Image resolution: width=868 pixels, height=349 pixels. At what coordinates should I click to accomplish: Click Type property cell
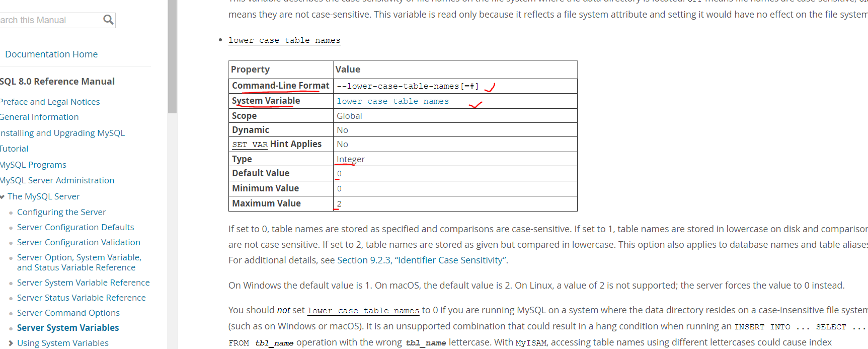click(x=281, y=159)
